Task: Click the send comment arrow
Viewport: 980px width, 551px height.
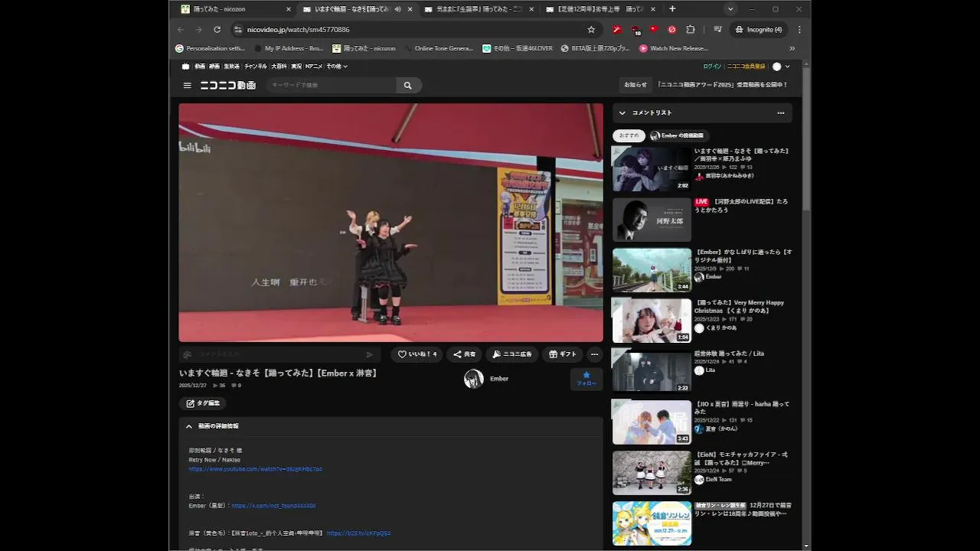Action: (369, 354)
